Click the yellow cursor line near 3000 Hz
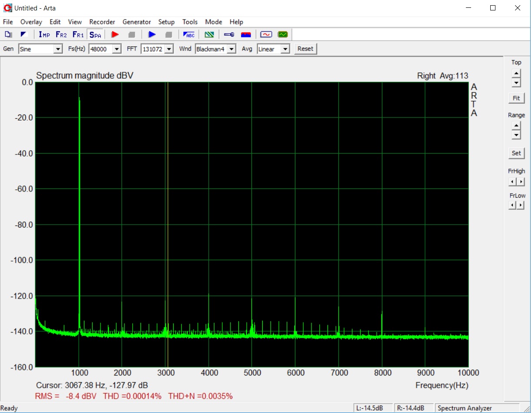Viewport: 532px width, 413px height. (x=167, y=224)
